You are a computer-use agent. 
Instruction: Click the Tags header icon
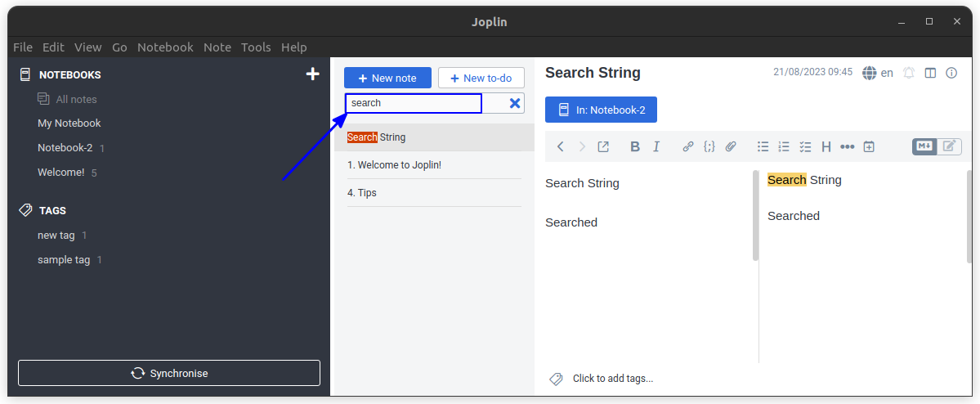click(x=25, y=210)
